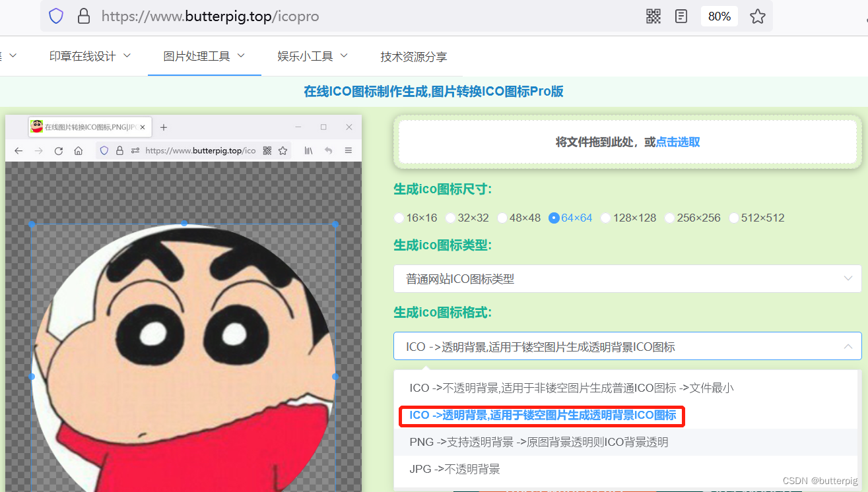Click the padlock site info icon in the top address bar

(84, 16)
